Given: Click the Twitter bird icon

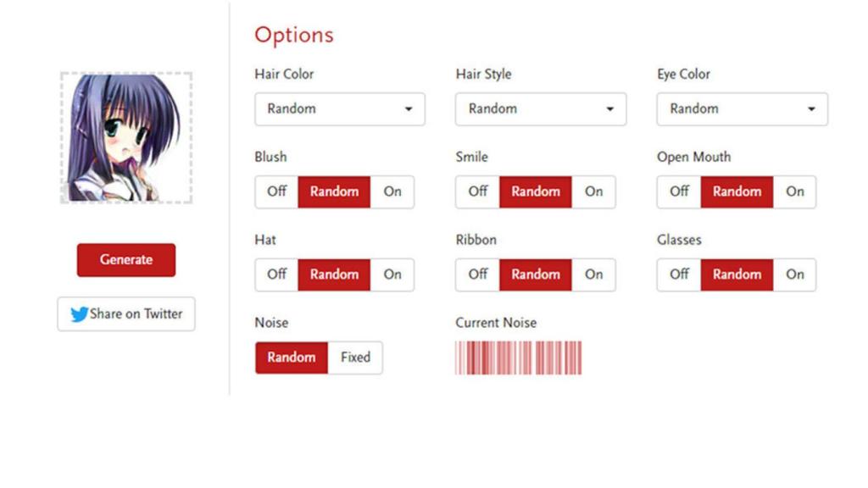Looking at the screenshot, I should coord(80,314).
